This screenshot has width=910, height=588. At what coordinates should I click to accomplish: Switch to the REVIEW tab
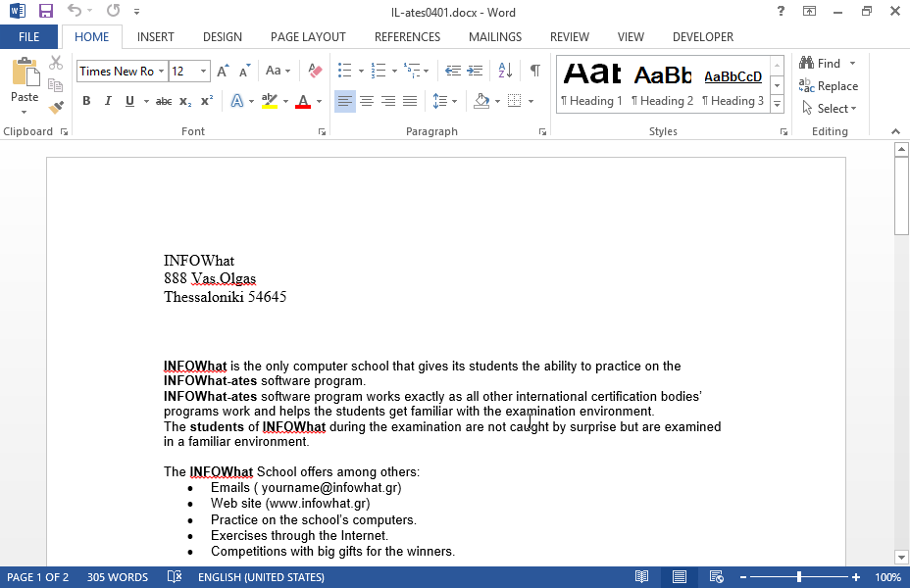pyautogui.click(x=570, y=37)
